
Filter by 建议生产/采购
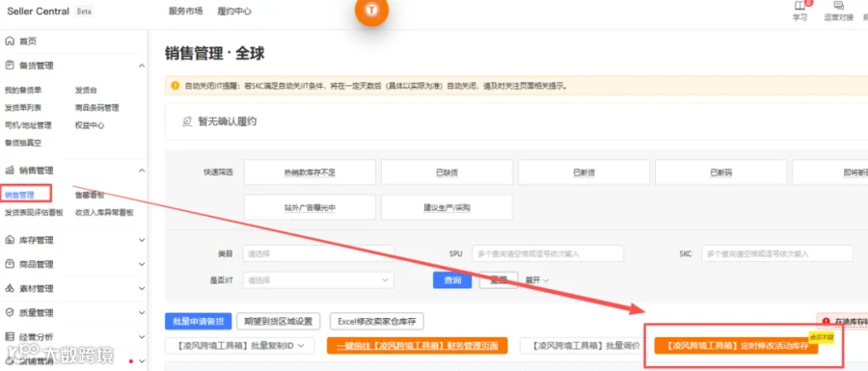coord(447,208)
